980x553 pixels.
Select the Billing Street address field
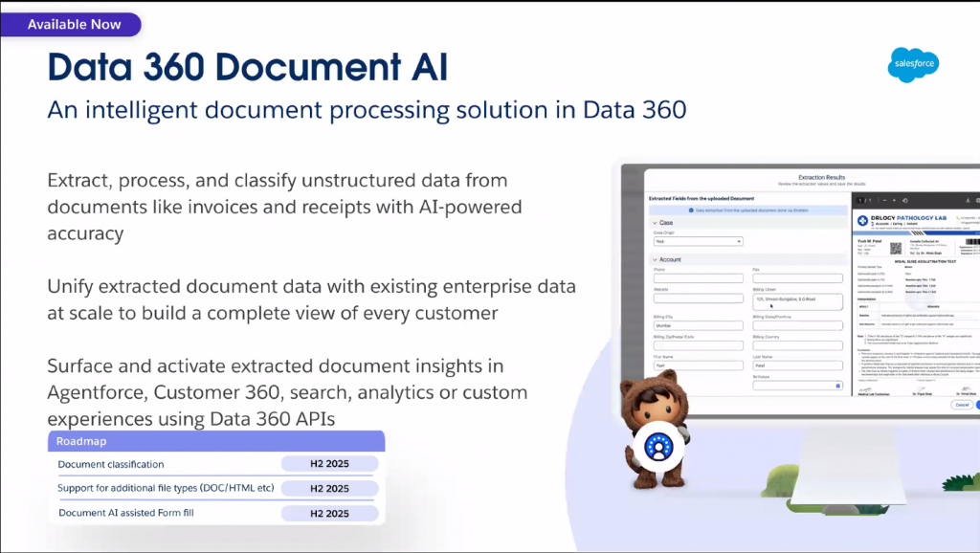[x=797, y=302]
